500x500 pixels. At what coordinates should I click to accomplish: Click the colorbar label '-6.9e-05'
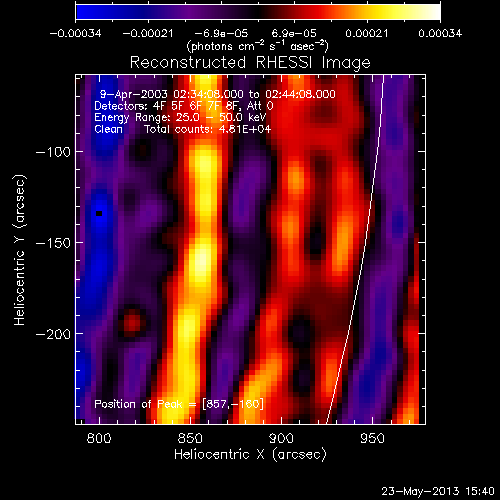221,33
